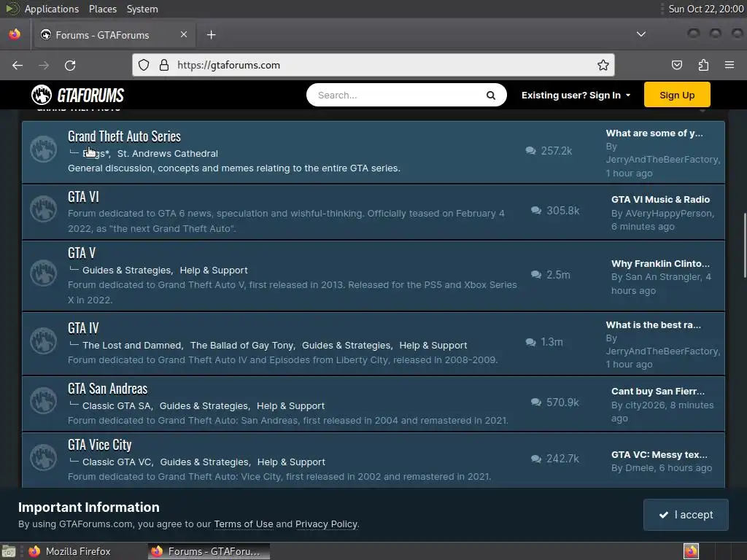View AVeryHappyPerson's profile

click(x=669, y=214)
